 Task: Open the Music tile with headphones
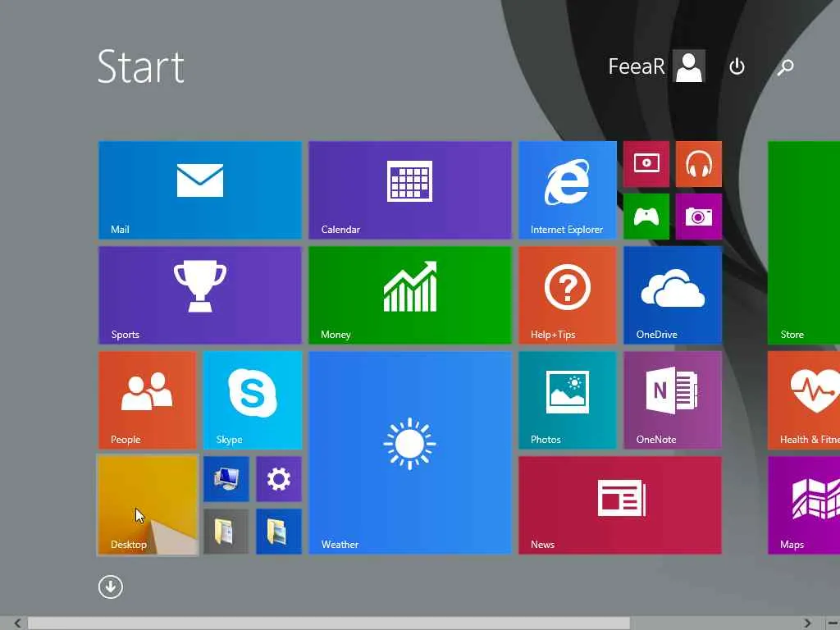tap(699, 164)
